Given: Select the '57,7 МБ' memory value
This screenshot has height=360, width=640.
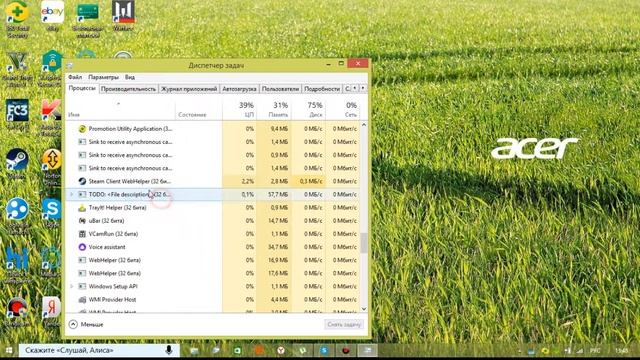Looking at the screenshot, I should click(x=278, y=194).
